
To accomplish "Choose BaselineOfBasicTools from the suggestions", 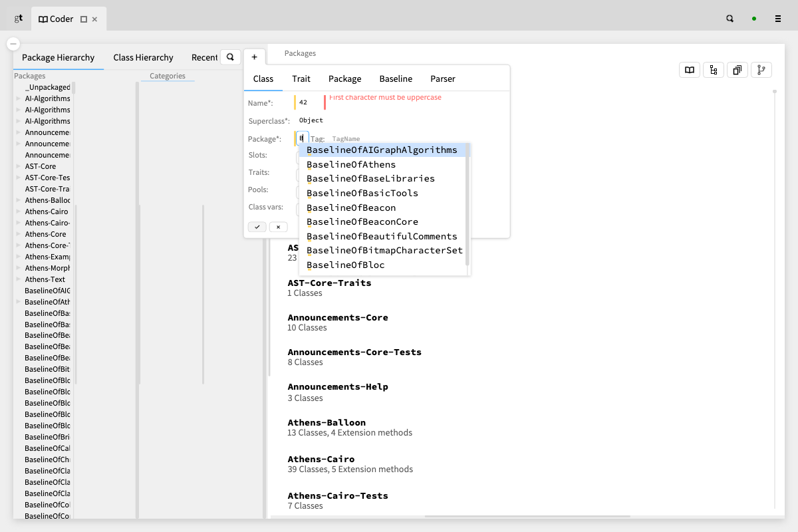I will pos(382,194).
